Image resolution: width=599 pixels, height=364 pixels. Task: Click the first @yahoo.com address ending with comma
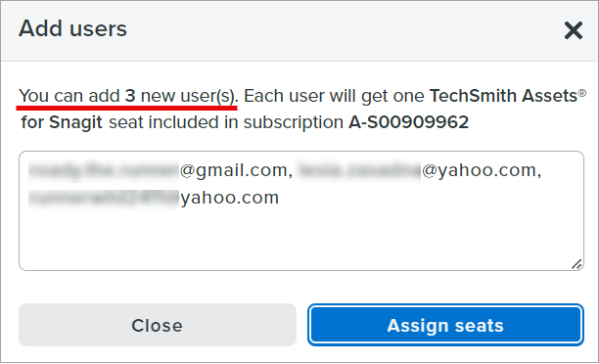pos(481,170)
